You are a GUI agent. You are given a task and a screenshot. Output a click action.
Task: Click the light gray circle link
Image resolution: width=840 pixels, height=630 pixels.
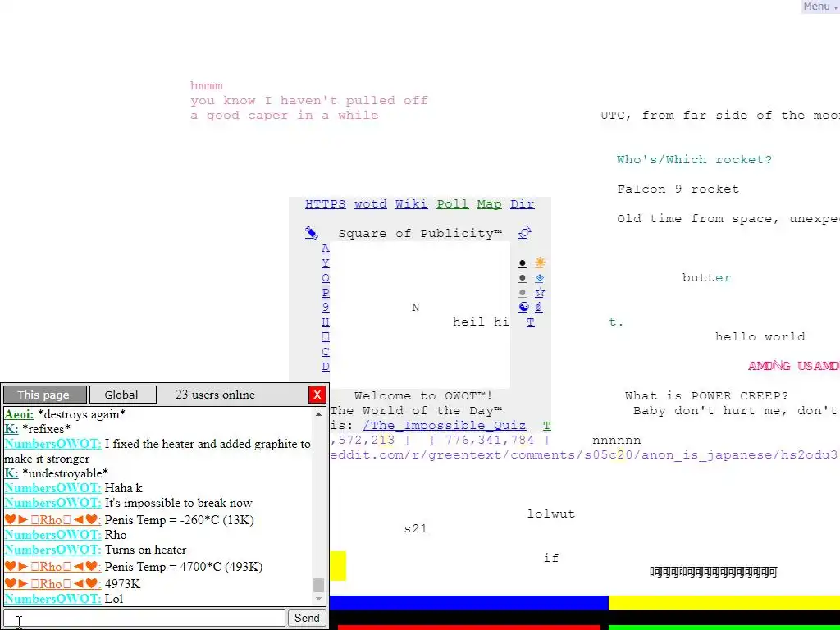pyautogui.click(x=523, y=293)
